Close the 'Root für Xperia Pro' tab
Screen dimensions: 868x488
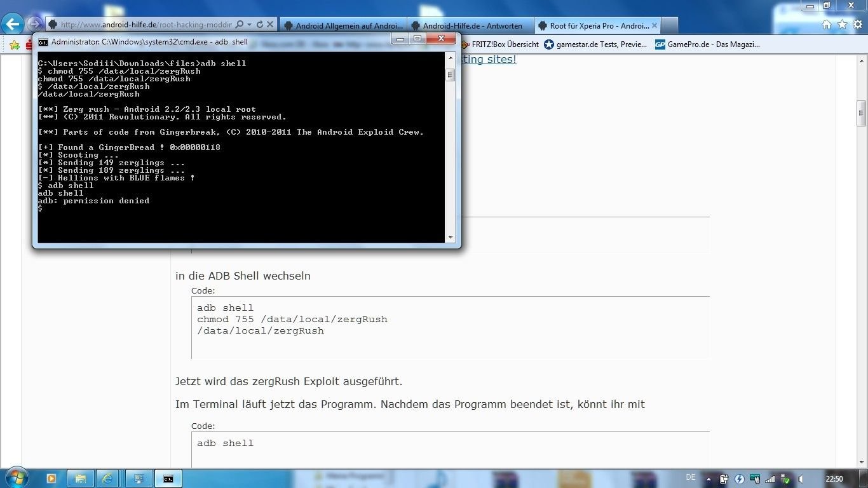pyautogui.click(x=653, y=26)
